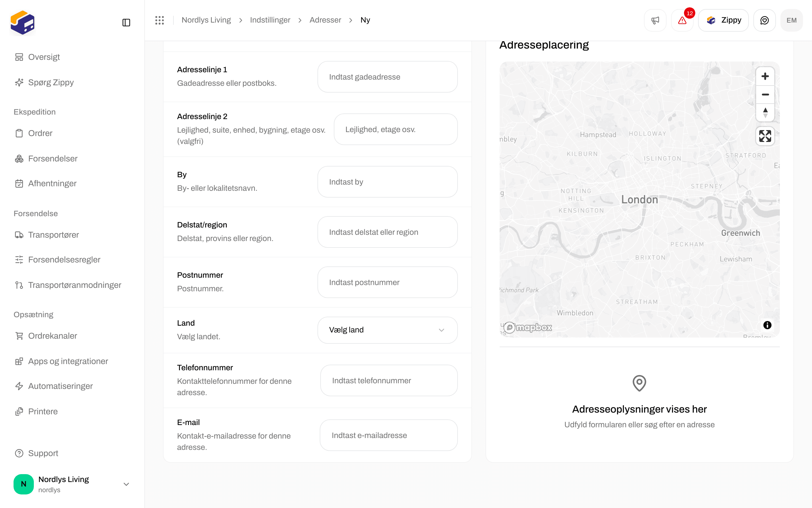Open the apps grid icon
Image resolution: width=812 pixels, height=508 pixels.
(x=160, y=20)
